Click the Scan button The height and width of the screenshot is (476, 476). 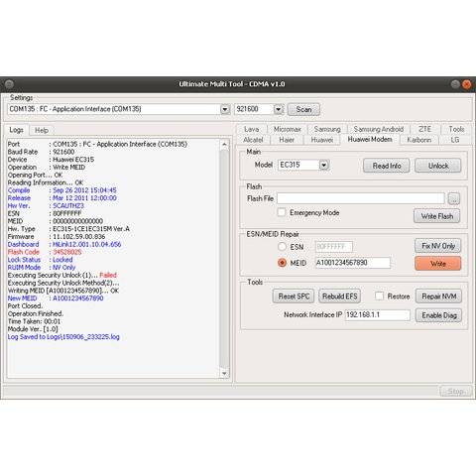point(303,109)
